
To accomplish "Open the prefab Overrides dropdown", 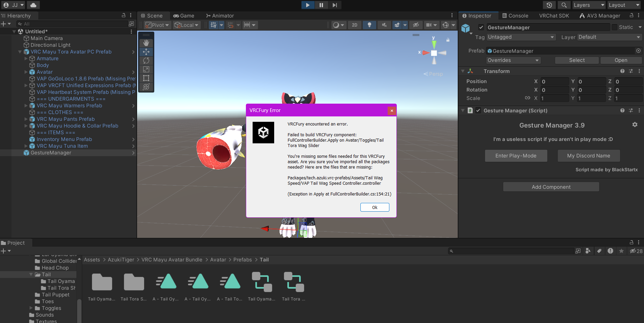I will [514, 60].
